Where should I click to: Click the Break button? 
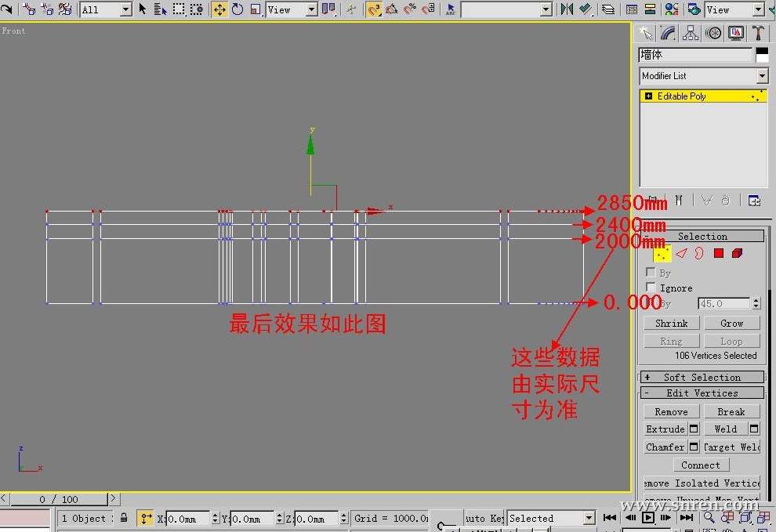click(x=731, y=412)
